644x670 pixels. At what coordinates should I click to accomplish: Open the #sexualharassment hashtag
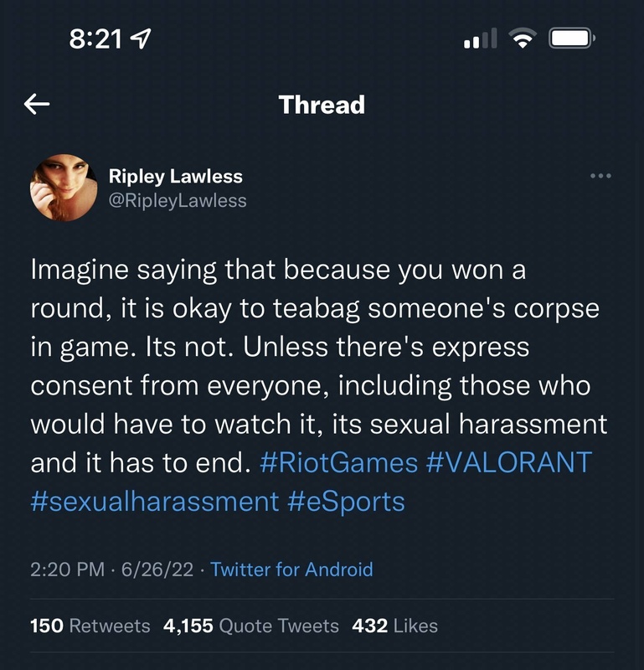[x=155, y=502]
